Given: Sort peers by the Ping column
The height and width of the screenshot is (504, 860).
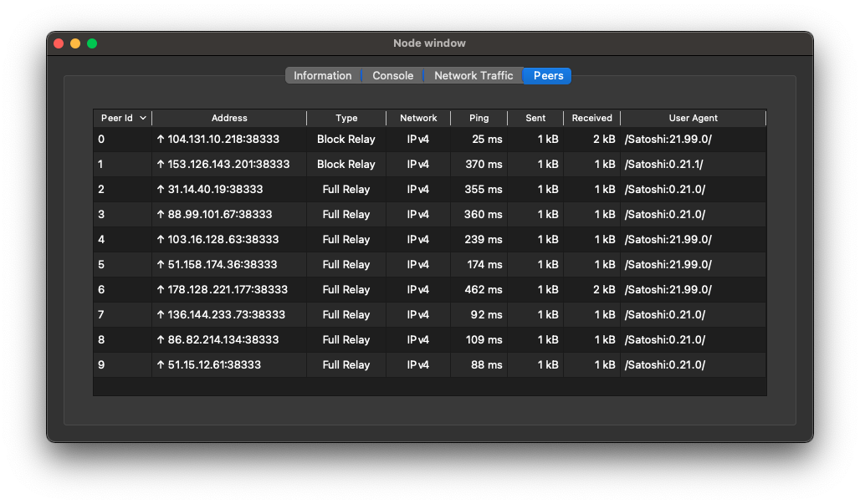Looking at the screenshot, I should click(x=479, y=118).
